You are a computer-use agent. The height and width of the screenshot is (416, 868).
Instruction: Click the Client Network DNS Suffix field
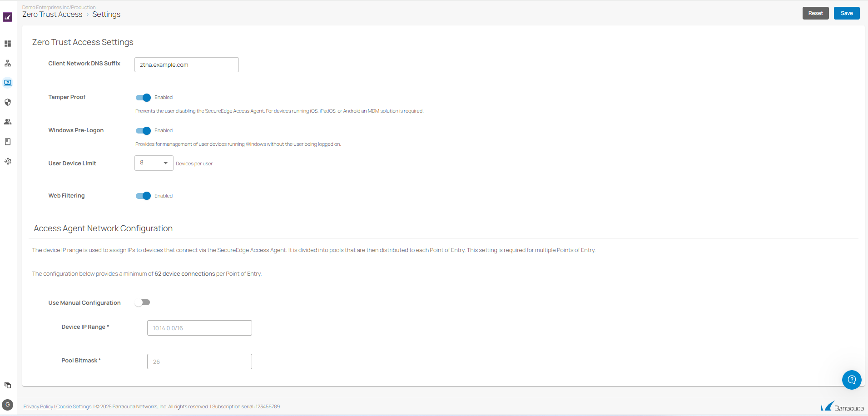click(187, 65)
